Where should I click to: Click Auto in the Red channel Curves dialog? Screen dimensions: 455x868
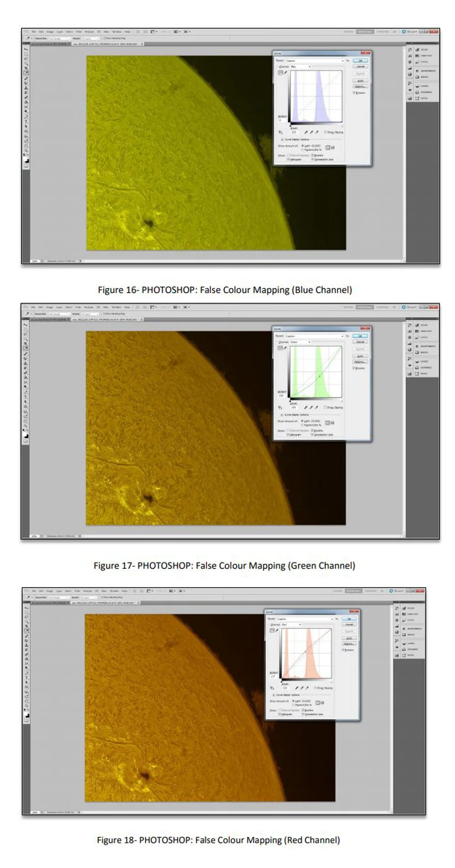coord(349,638)
